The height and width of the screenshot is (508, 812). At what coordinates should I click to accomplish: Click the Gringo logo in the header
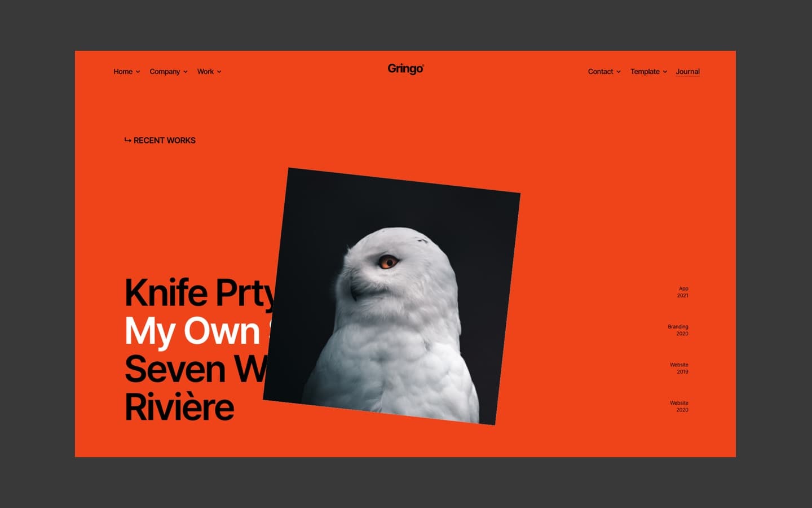405,69
